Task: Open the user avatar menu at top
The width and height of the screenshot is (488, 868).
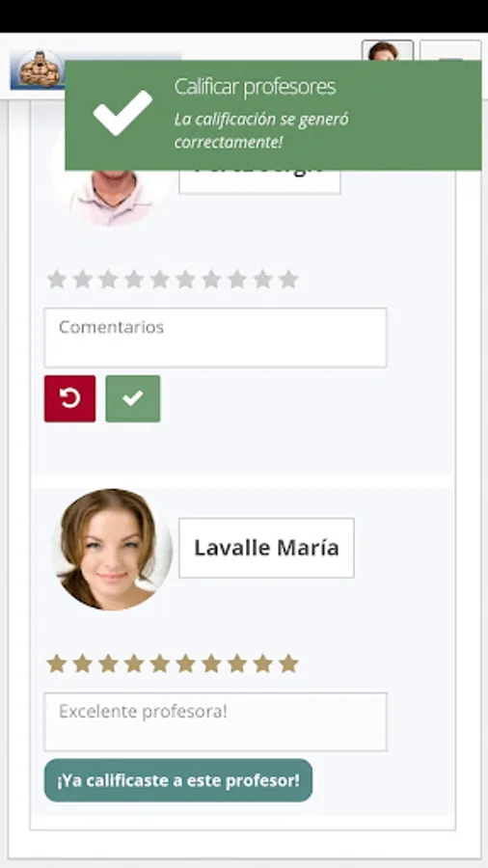Action: point(388,50)
